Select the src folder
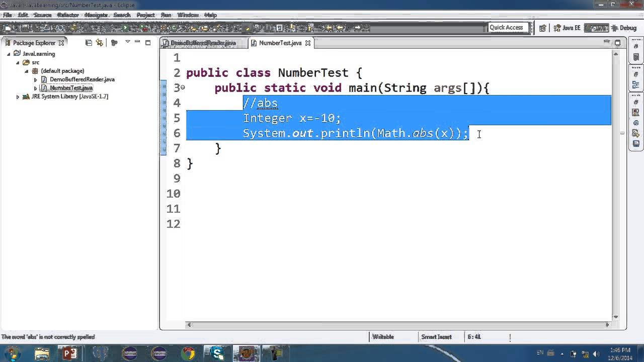The height and width of the screenshot is (362, 644). tap(35, 62)
